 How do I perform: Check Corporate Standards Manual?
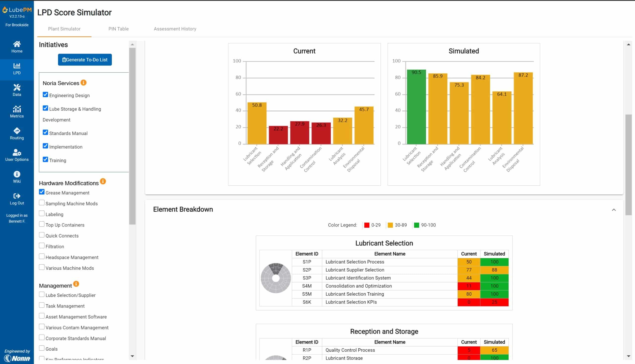pos(42,337)
